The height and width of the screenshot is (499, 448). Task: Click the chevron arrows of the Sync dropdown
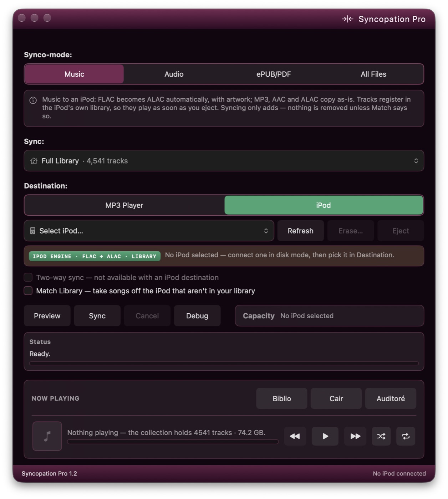click(416, 161)
